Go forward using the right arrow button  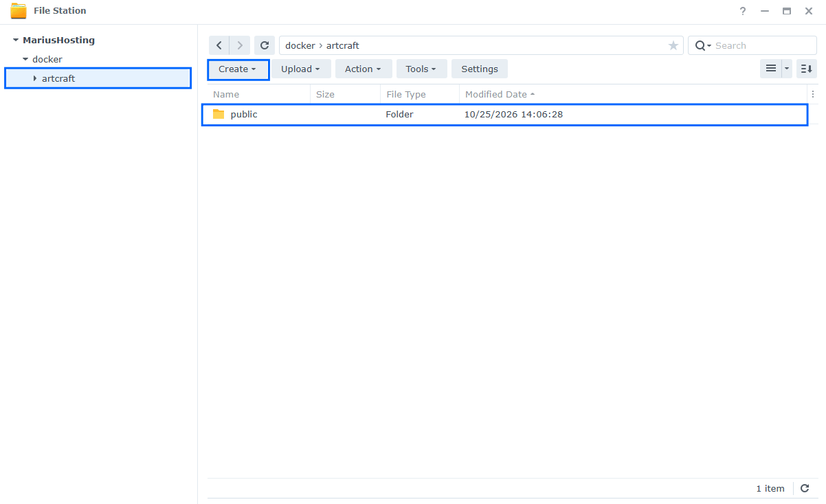pos(240,45)
